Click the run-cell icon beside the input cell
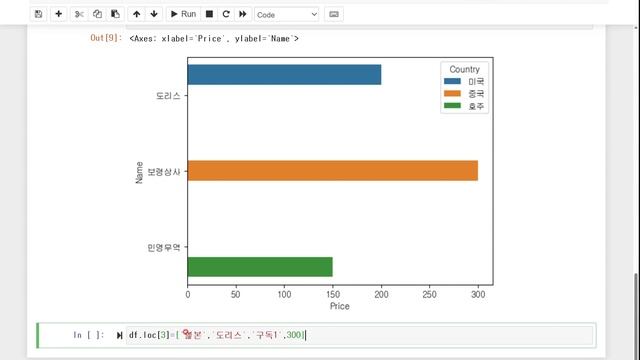Screen dimensions: 640x360 pyautogui.click(x=119, y=336)
